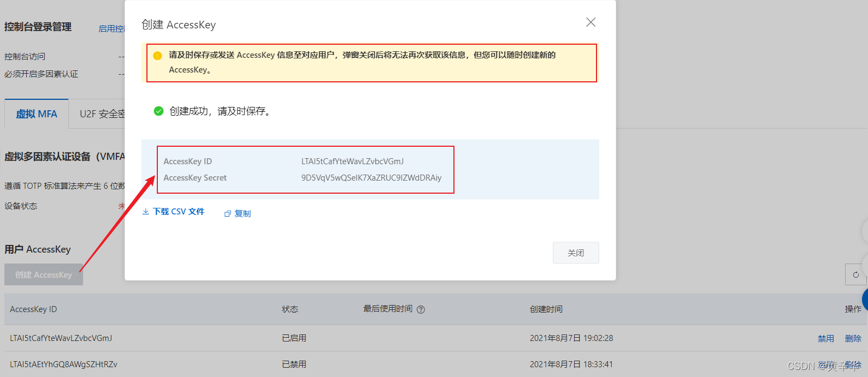The height and width of the screenshot is (377, 868).
Task: Click the 最后使用时间 column header
Action: click(x=388, y=309)
